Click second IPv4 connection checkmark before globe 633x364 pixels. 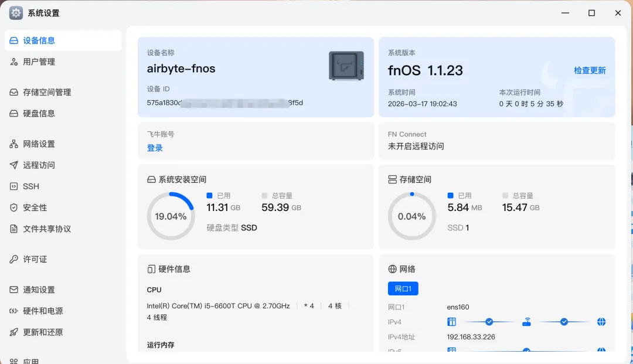(x=564, y=322)
